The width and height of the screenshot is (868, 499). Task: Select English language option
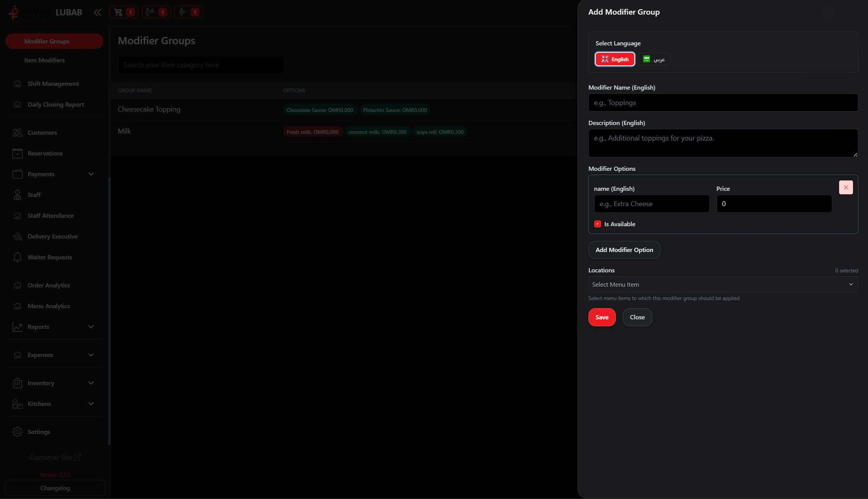pyautogui.click(x=615, y=59)
